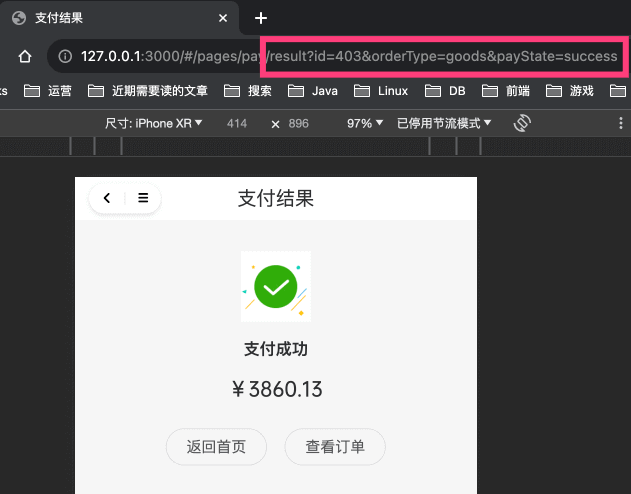Click the browser home icon
Screen dimensions: 631x494
26,56
